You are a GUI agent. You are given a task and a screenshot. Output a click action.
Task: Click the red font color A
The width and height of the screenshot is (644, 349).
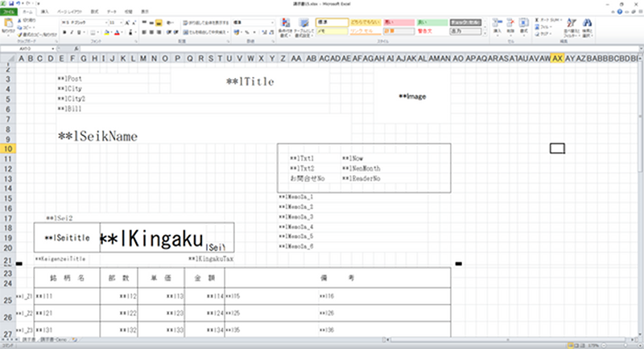pos(117,32)
